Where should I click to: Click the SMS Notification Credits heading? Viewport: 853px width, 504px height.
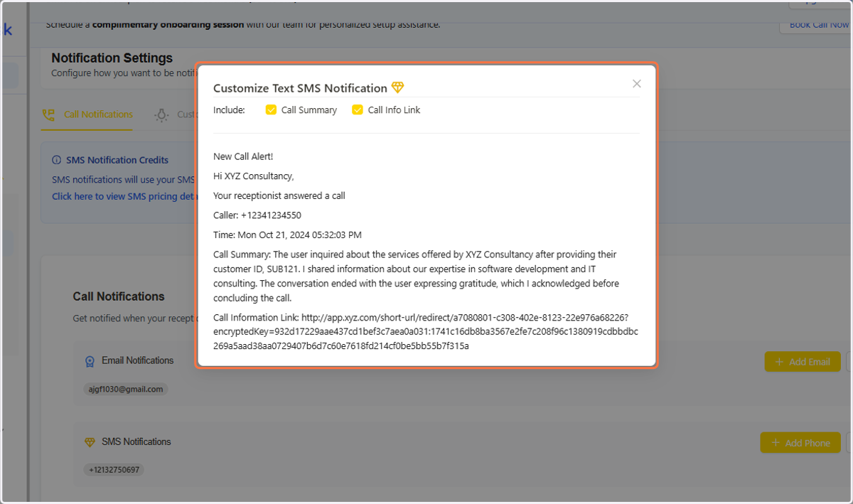117,160
